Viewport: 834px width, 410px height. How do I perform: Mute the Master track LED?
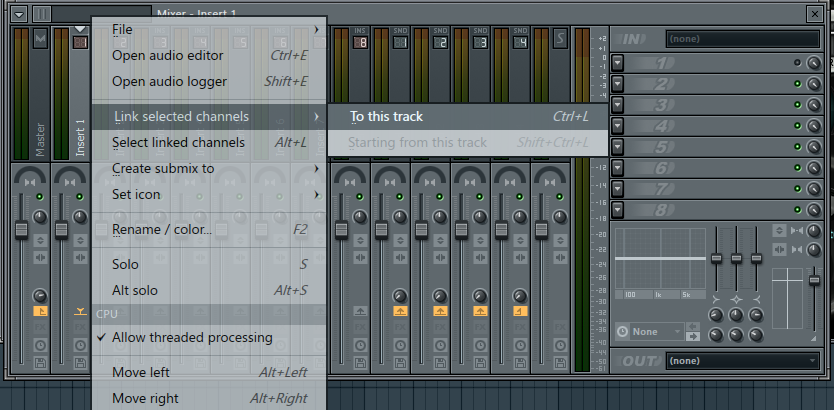point(40,197)
